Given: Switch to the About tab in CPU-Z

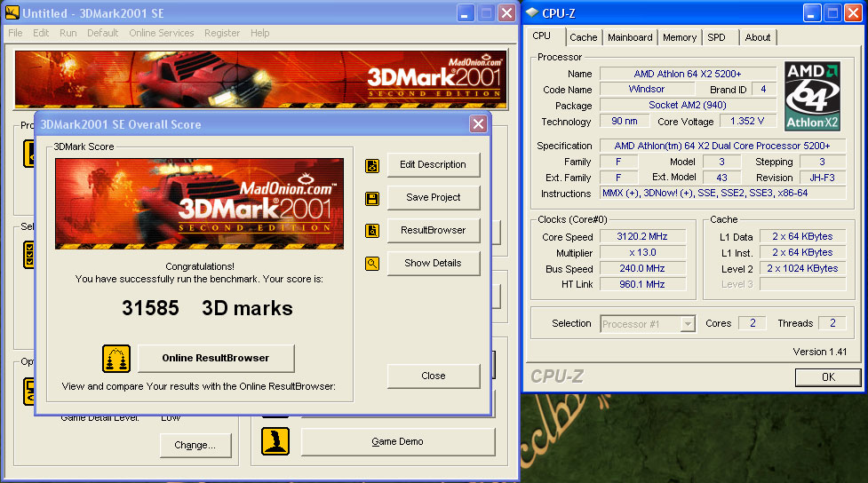Looking at the screenshot, I should [758, 37].
